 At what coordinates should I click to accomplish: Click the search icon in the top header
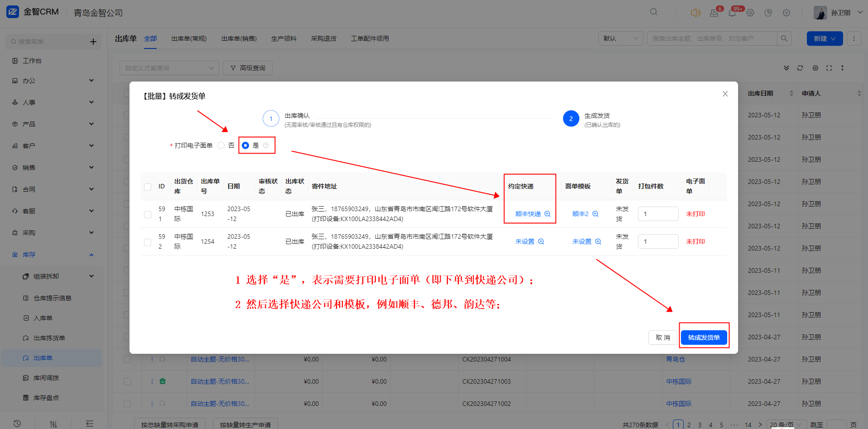pos(653,12)
